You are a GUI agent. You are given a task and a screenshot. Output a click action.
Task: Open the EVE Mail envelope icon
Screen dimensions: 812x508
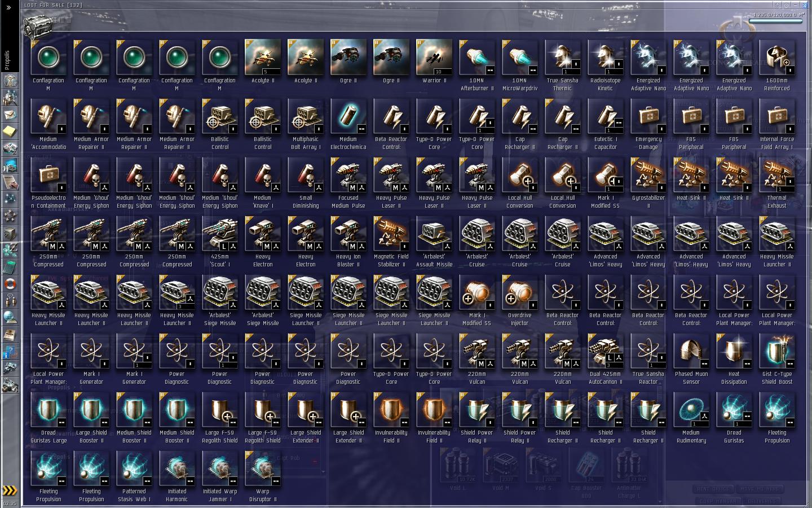coord(10,114)
